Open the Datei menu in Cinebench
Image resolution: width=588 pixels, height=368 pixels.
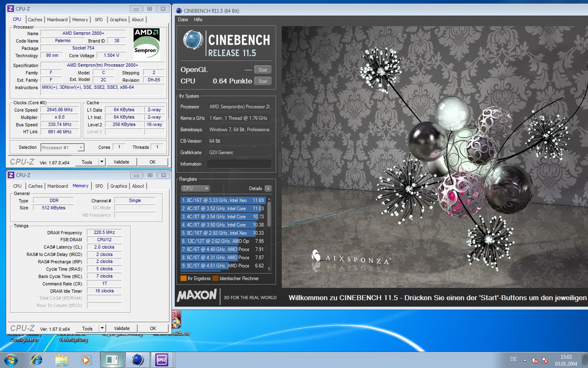tap(183, 20)
